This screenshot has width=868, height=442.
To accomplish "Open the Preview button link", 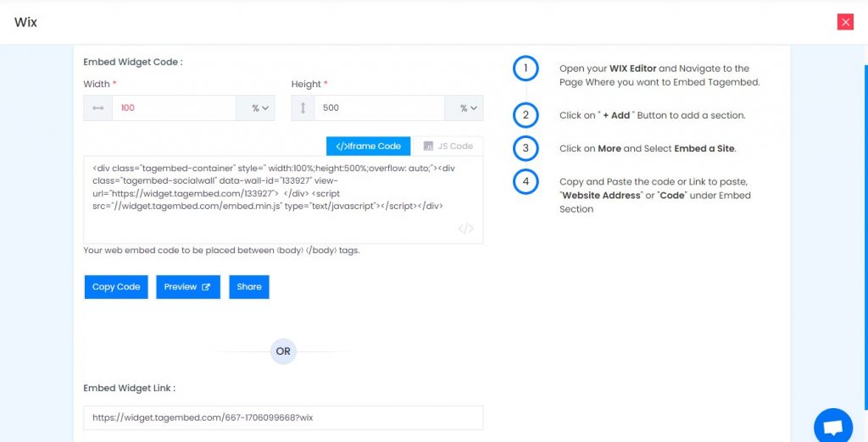I will [188, 287].
